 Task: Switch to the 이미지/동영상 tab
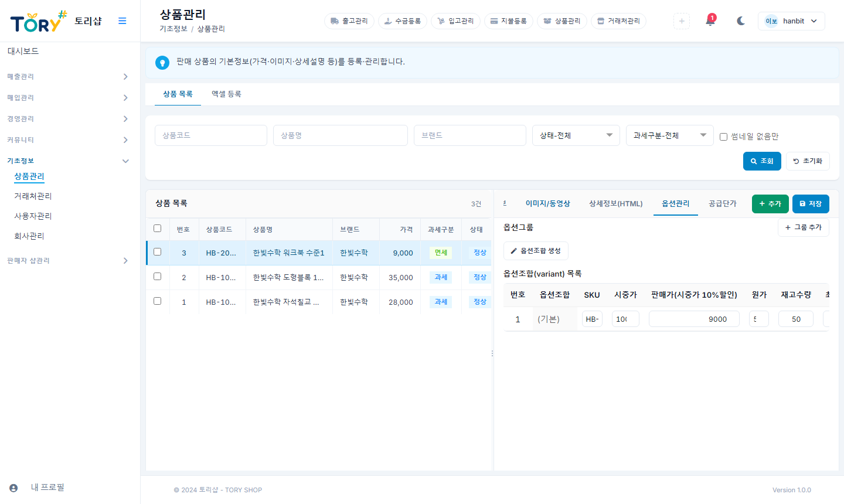pyautogui.click(x=548, y=204)
